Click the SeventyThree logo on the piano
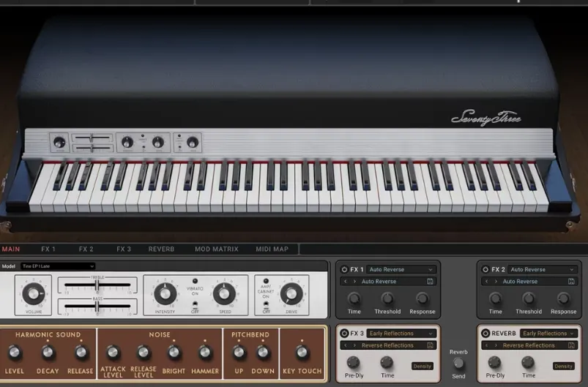Screen dimensions: 588x387 [486, 118]
